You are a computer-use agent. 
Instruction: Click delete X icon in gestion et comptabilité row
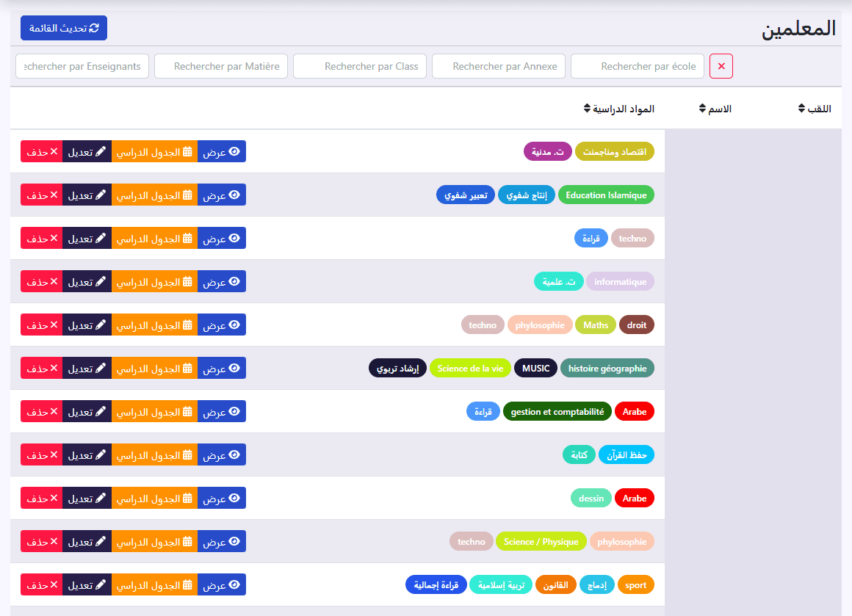click(x=54, y=411)
